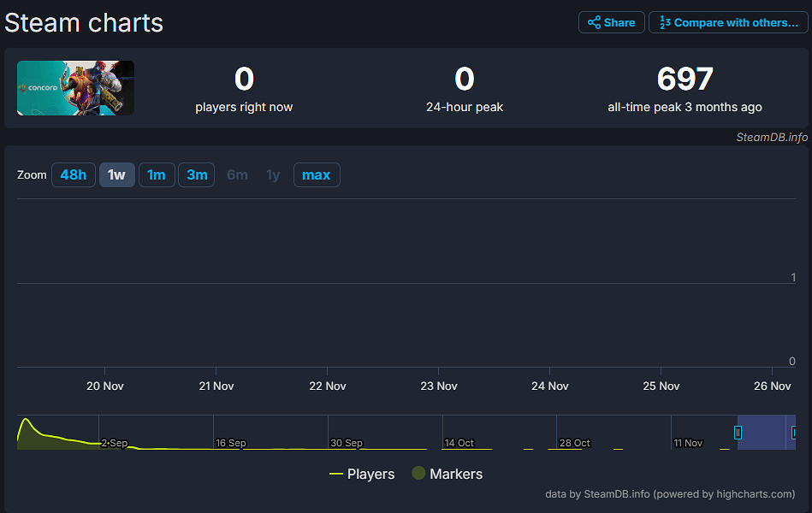Click the player peak in navigator
The height and width of the screenshot is (513, 812).
[26, 420]
